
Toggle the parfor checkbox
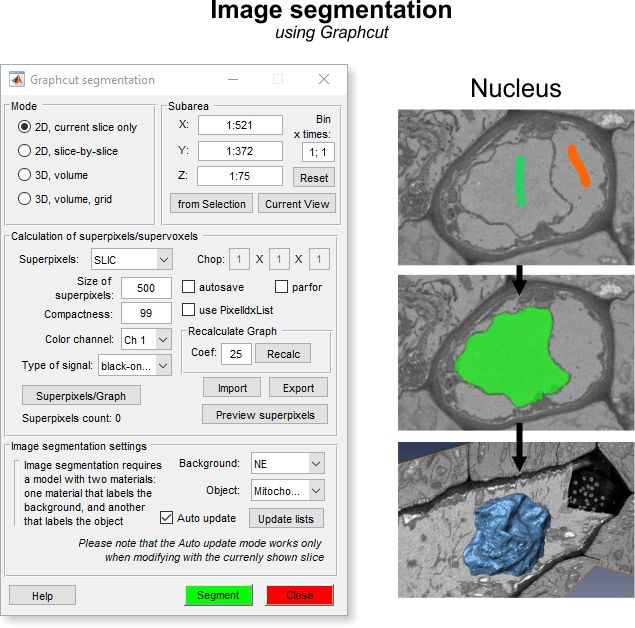click(281, 287)
